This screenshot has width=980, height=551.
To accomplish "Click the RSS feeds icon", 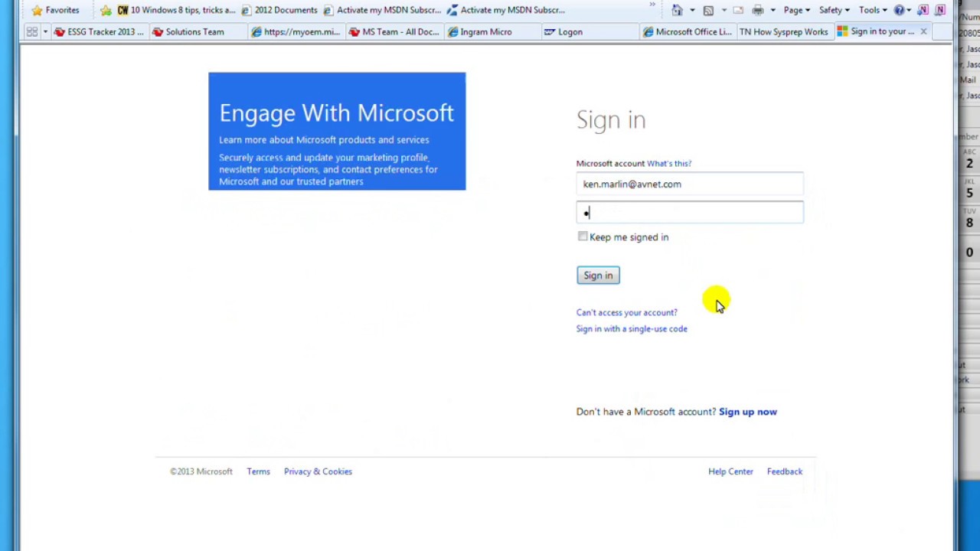I will point(708,10).
